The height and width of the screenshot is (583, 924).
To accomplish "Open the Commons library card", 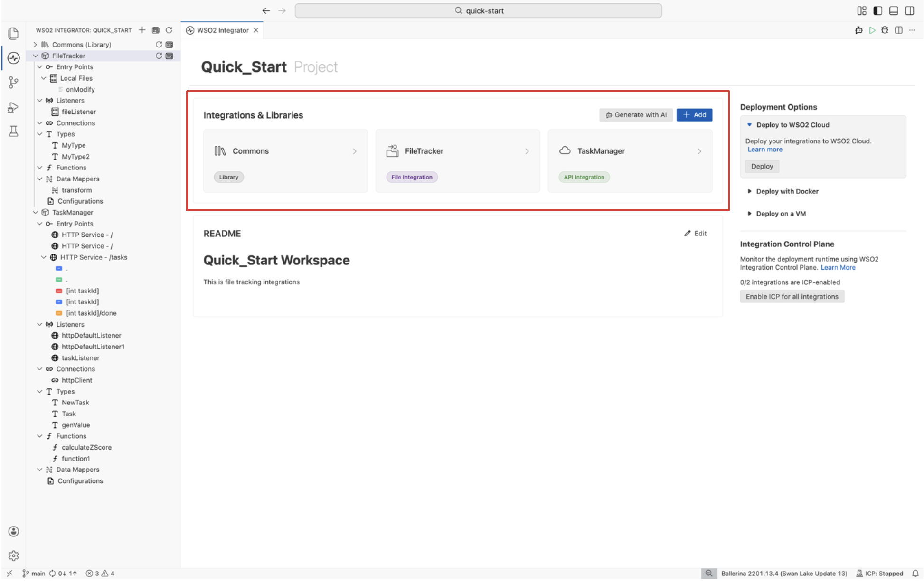I will click(285, 161).
